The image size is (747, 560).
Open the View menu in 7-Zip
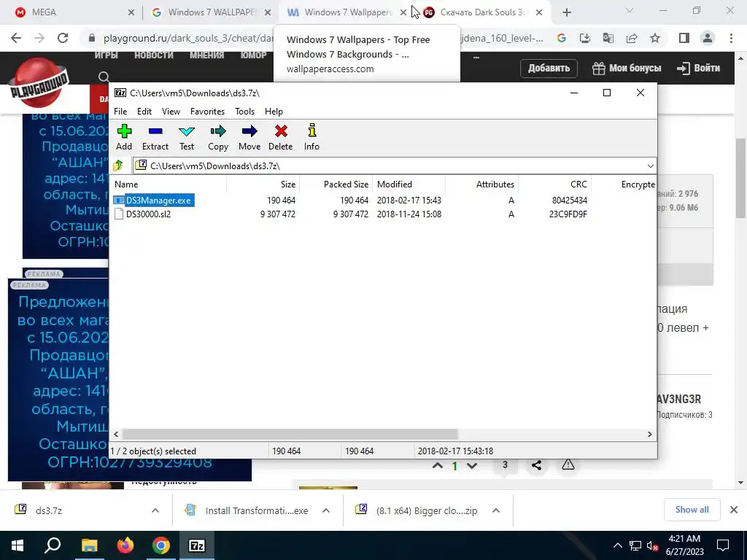171,112
